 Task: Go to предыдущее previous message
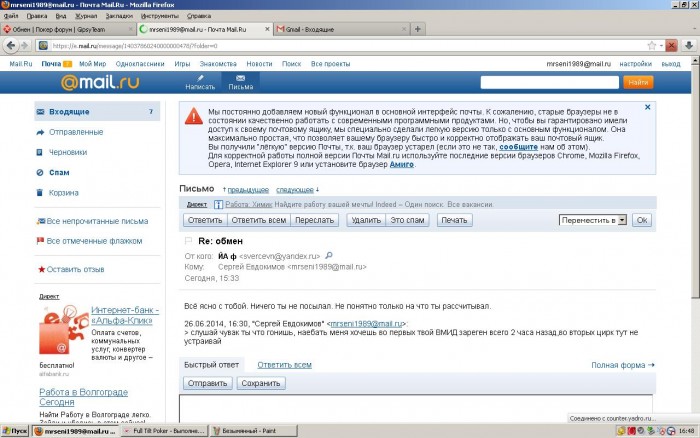[248, 190]
